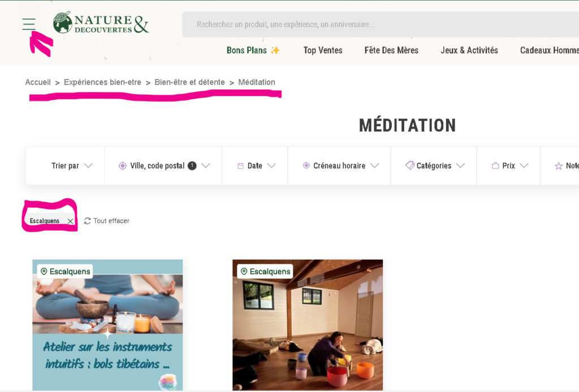Follow the Accueil breadcrumb link
The image size is (579, 392).
pyautogui.click(x=38, y=82)
